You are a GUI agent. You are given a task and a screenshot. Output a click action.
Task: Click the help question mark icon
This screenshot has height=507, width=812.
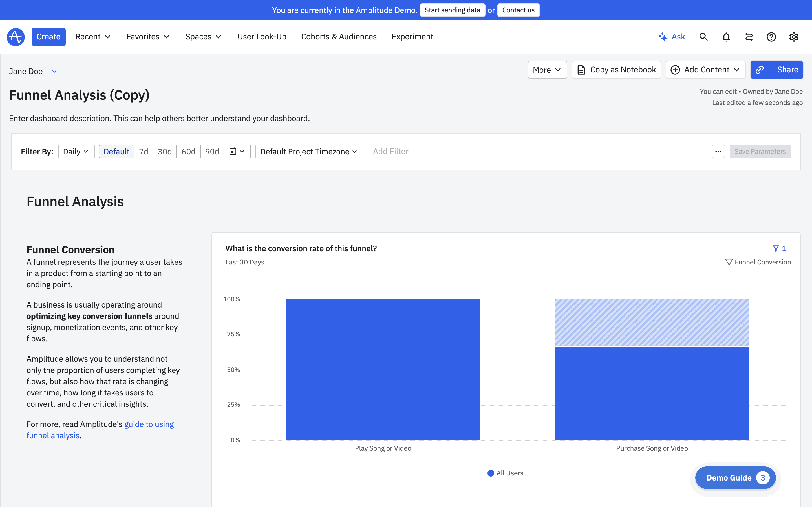pos(771,37)
